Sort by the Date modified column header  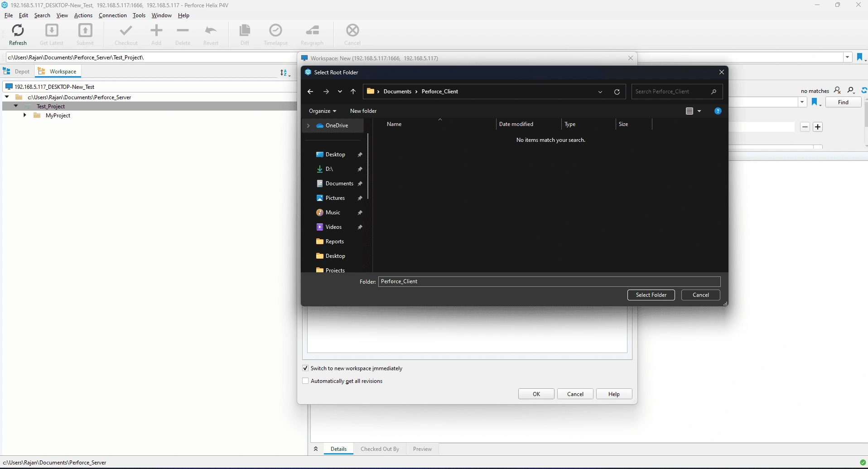516,124
